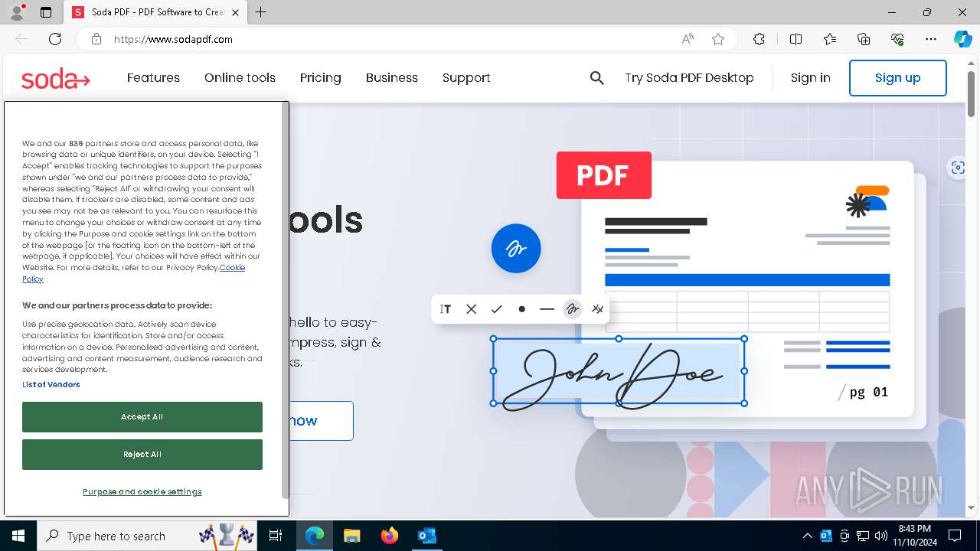The width and height of the screenshot is (980, 551).
Task: Open notification center icon on taskbar
Action: point(955,536)
